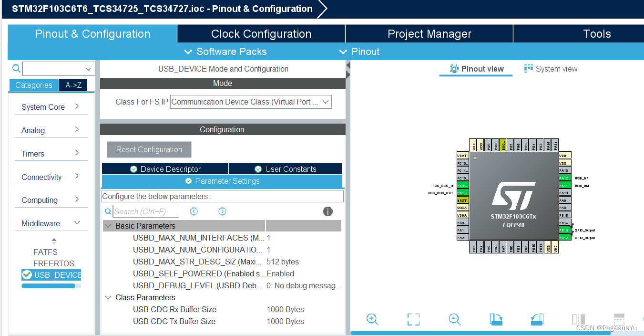The width and height of the screenshot is (644, 336).
Task: Focus the parameter Search (Ctrl+F) field
Action: (146, 211)
